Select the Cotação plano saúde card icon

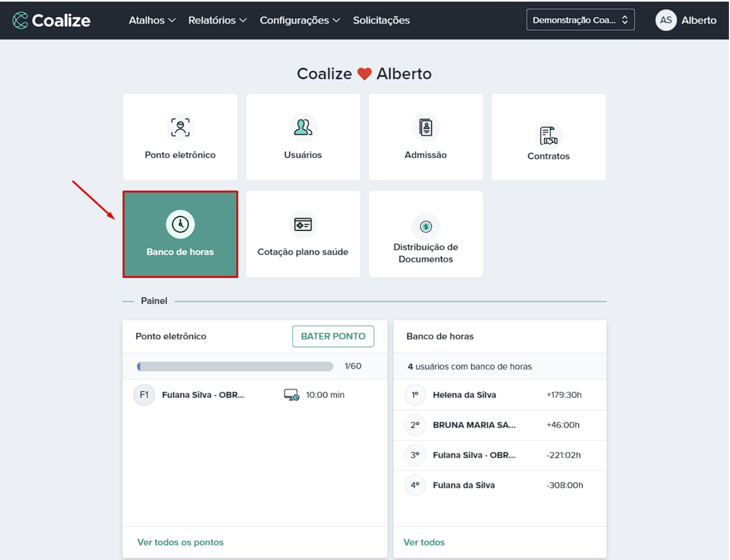pyautogui.click(x=303, y=225)
